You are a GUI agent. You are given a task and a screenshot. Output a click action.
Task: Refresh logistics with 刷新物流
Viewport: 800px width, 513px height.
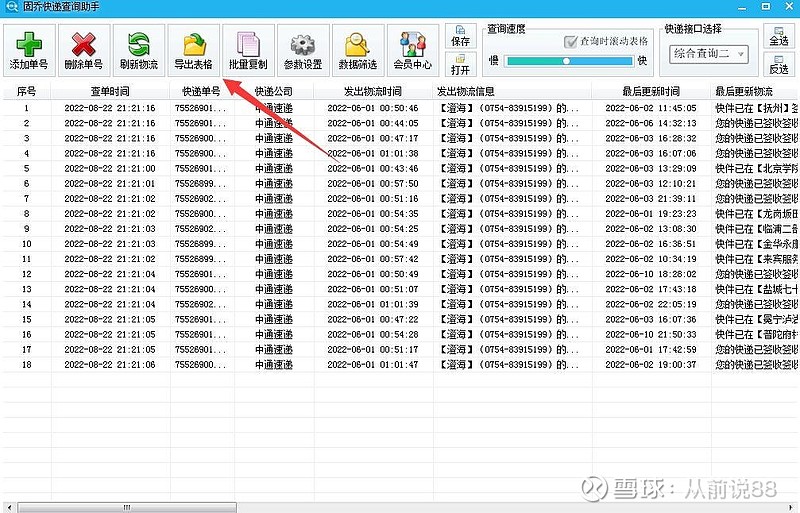tap(139, 50)
